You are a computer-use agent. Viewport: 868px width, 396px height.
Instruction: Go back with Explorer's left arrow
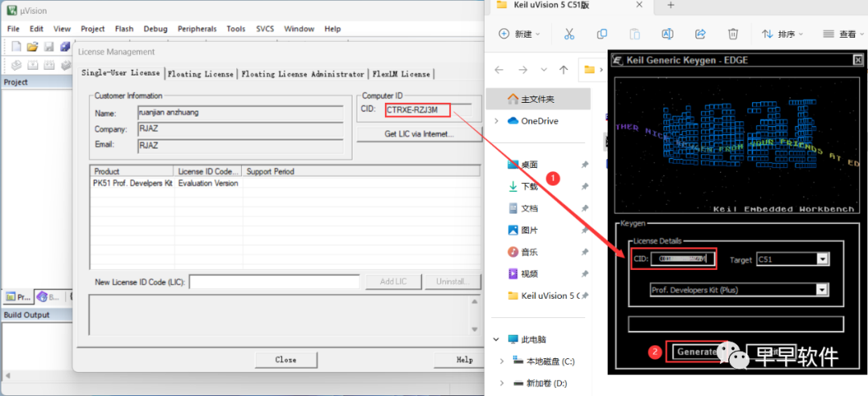499,70
